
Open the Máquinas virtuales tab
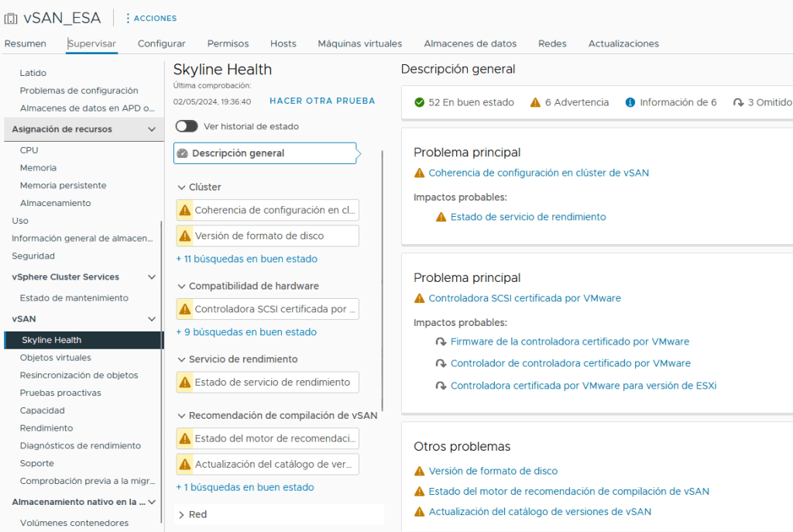[359, 44]
